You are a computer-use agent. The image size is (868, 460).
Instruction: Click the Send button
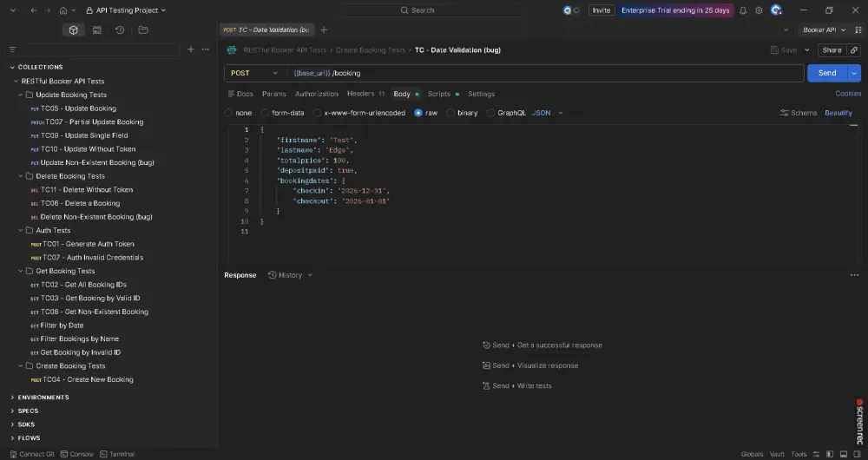(827, 73)
